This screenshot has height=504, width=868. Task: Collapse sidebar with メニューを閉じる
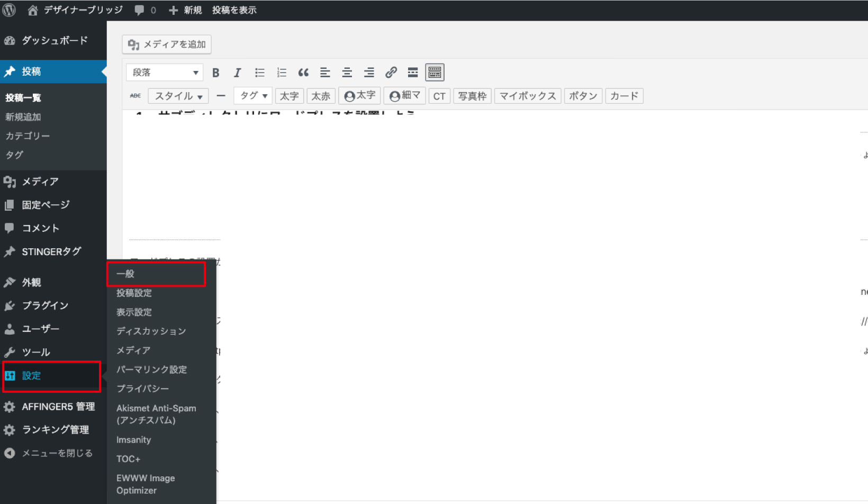(57, 453)
